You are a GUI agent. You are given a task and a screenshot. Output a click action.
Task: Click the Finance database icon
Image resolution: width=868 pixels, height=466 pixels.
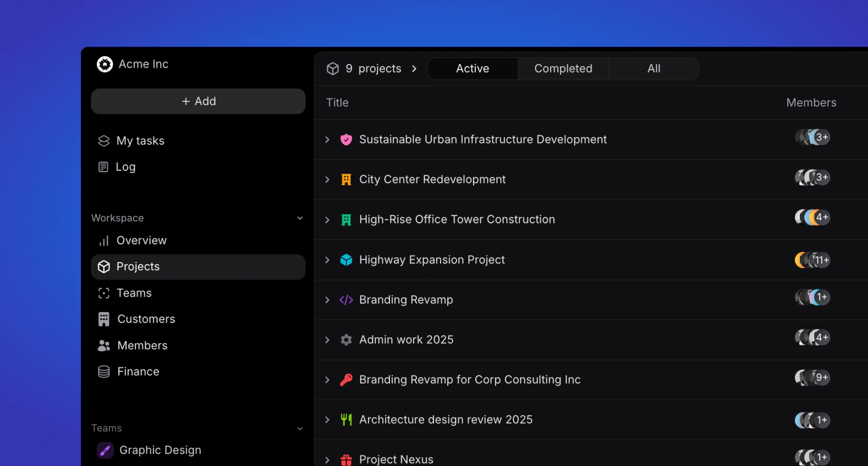103,372
